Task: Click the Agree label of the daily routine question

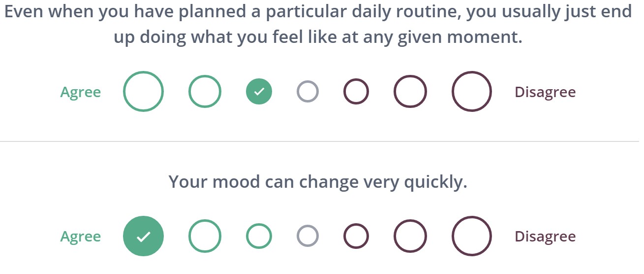Action: pyautogui.click(x=81, y=92)
